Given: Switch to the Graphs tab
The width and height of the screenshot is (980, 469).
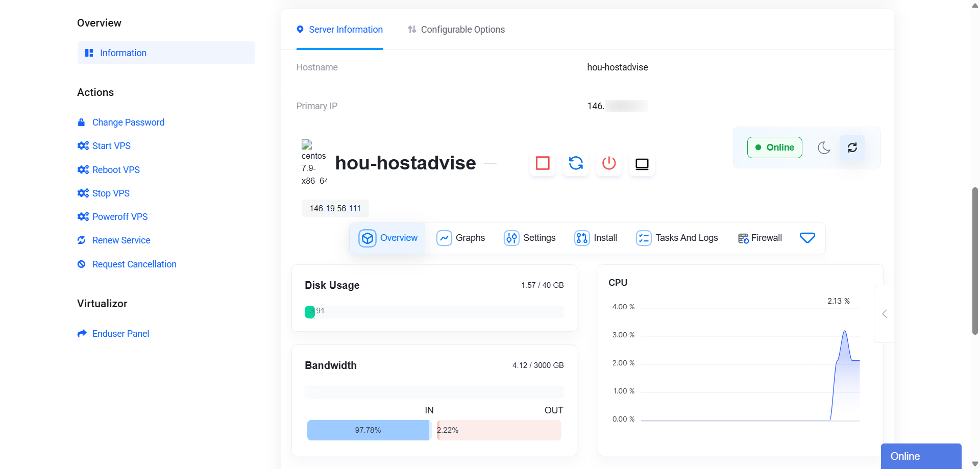Looking at the screenshot, I should pos(461,238).
